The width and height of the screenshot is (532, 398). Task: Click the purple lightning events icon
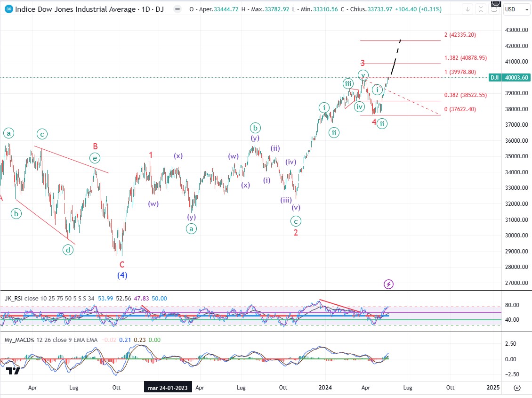coord(388,284)
